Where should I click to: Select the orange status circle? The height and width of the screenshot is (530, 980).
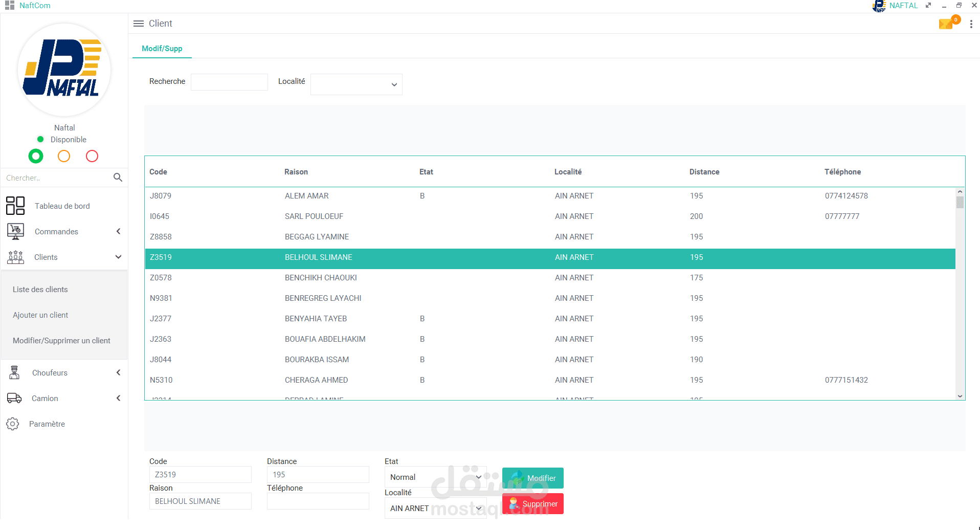pyautogui.click(x=64, y=156)
